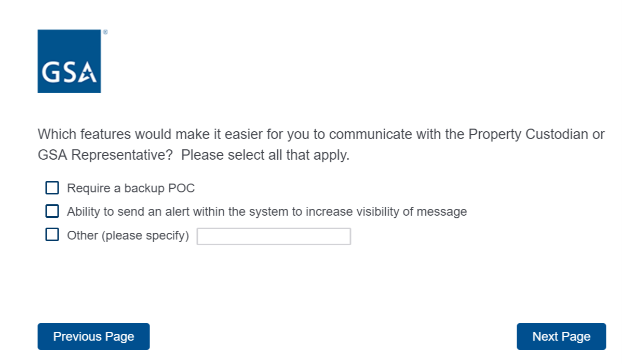Click the 'Ability to send an alert' label

[267, 212]
